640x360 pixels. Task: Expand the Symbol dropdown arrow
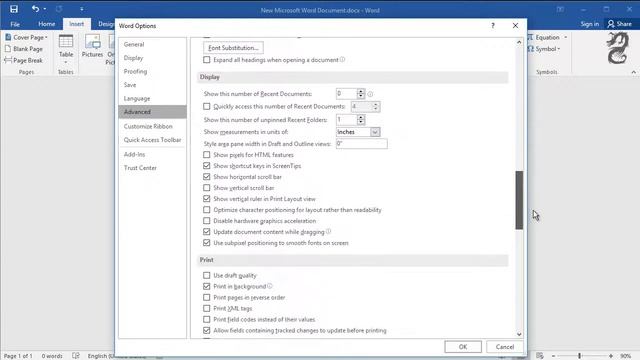point(559,49)
